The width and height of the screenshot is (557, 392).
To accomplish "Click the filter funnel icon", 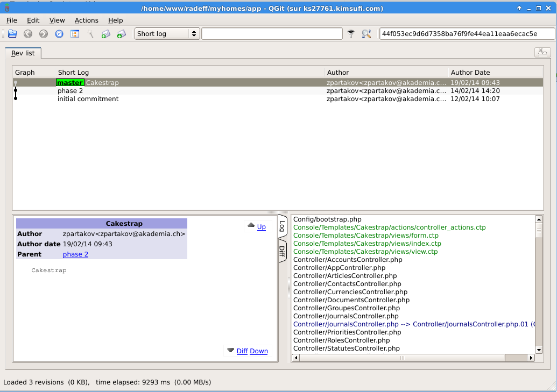I will point(351,34).
